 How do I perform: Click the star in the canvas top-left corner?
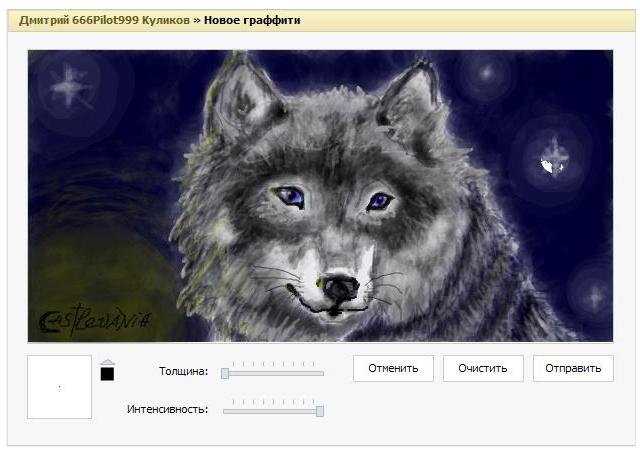click(69, 81)
